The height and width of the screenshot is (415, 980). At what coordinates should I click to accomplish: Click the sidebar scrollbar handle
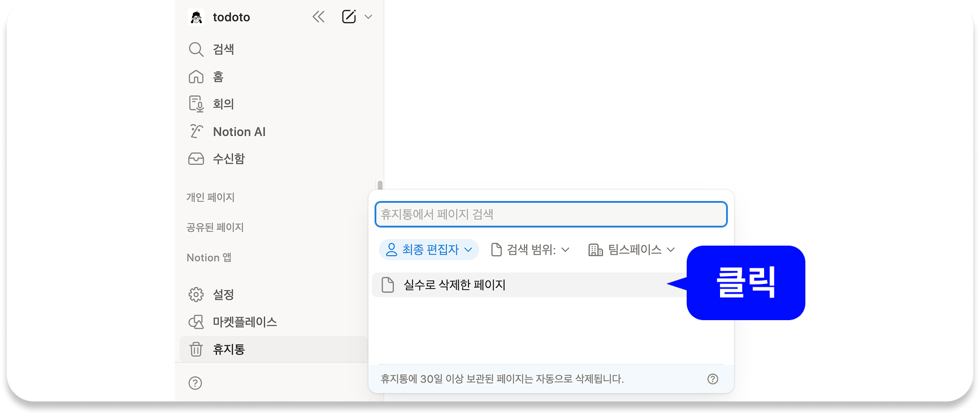pyautogui.click(x=380, y=185)
